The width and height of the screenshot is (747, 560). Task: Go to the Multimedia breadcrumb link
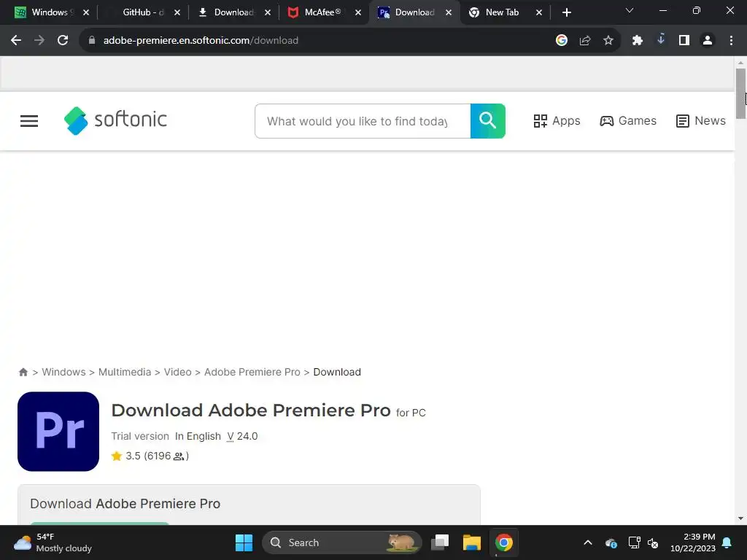tap(125, 372)
